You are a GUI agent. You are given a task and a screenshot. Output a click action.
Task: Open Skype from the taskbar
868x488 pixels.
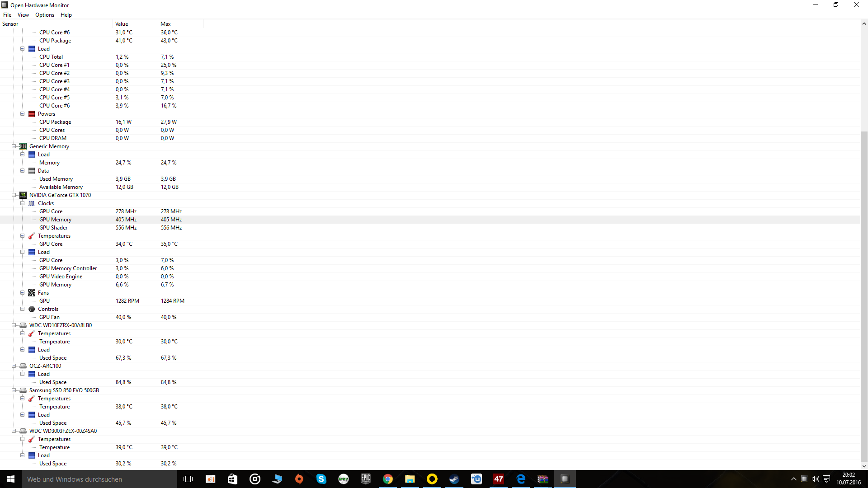(x=321, y=479)
